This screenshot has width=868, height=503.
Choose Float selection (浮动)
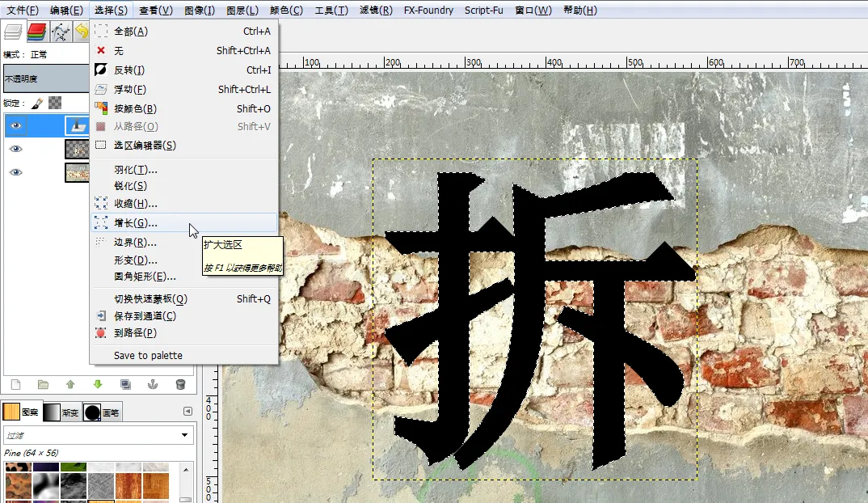click(x=183, y=89)
